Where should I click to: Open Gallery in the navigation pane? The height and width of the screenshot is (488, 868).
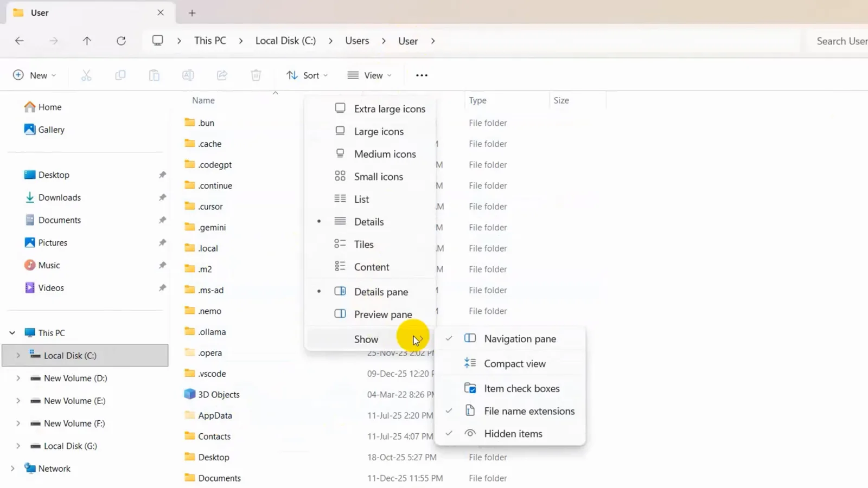pyautogui.click(x=44, y=130)
